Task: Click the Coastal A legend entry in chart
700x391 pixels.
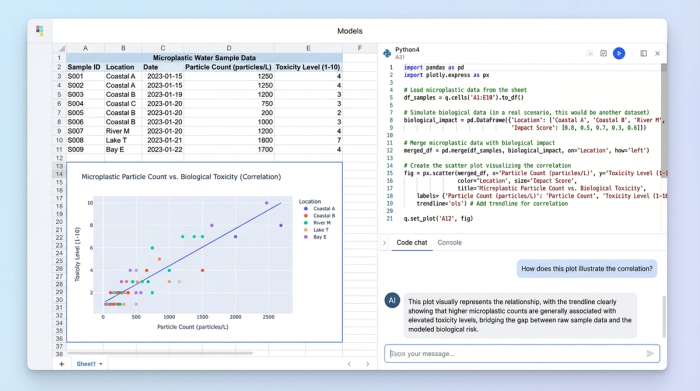Action: point(320,208)
